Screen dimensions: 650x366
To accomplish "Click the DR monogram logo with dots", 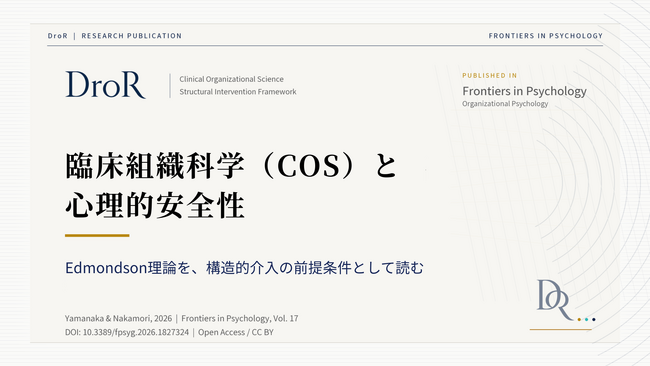I will coord(566,301).
